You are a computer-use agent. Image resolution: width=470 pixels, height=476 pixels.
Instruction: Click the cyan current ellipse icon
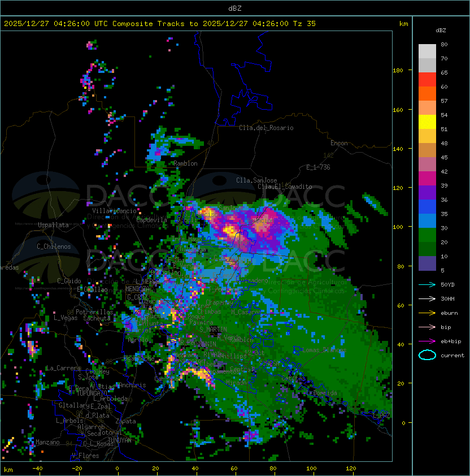tap(427, 355)
